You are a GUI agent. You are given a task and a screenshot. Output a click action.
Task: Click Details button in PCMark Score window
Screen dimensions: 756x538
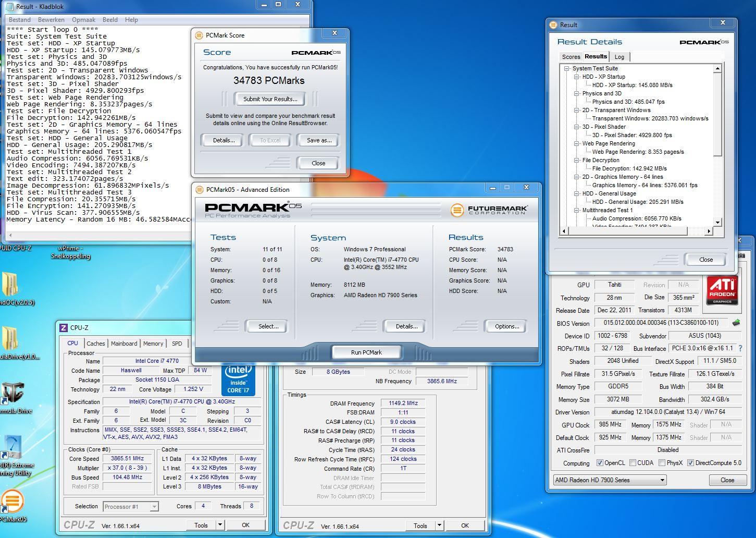tap(224, 140)
